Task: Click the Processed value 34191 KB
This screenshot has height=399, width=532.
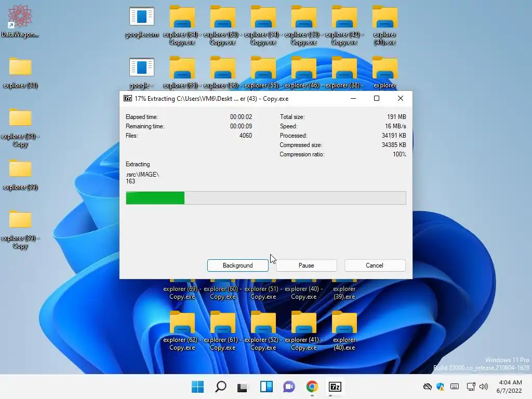Action: coord(394,136)
